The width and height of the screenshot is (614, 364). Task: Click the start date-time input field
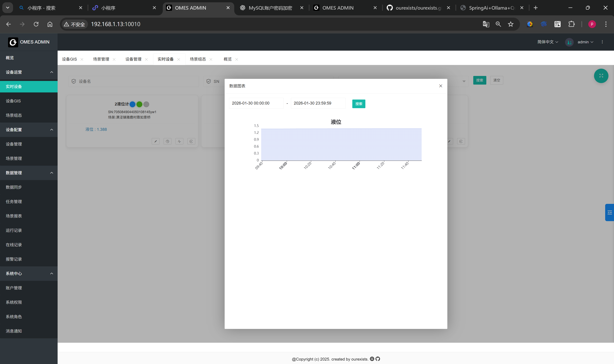256,103
